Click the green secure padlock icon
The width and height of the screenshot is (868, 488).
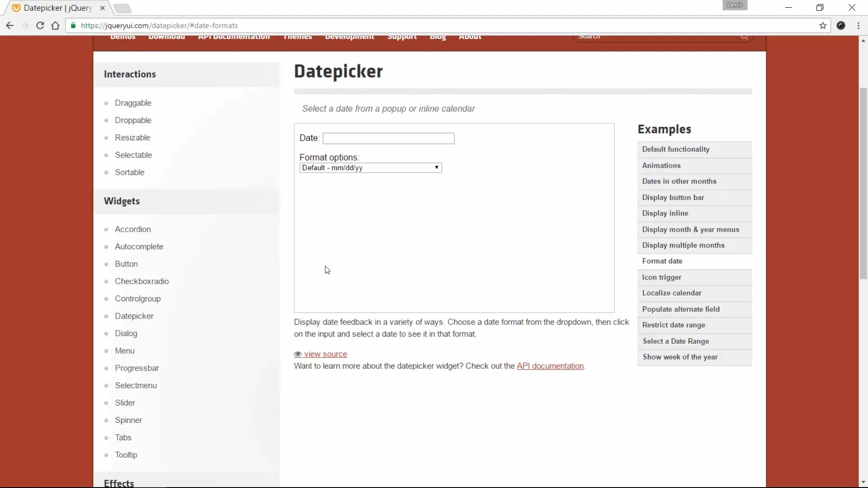pyautogui.click(x=73, y=26)
